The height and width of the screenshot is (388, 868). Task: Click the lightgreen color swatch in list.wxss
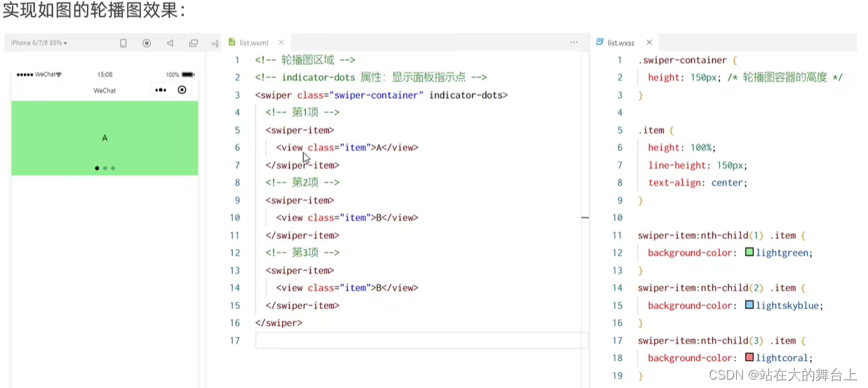tap(749, 253)
